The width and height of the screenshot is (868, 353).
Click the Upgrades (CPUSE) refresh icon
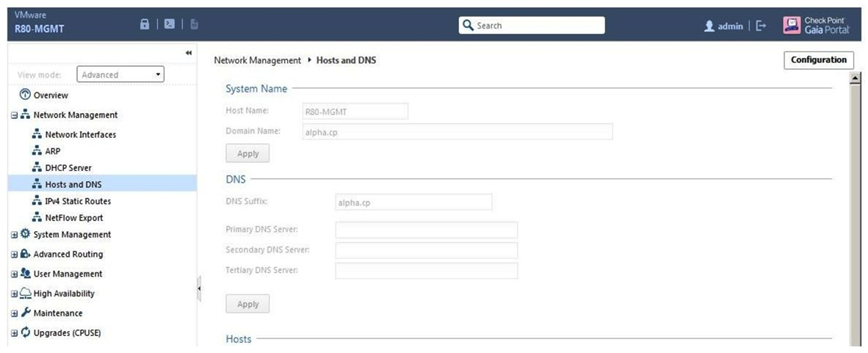(x=25, y=332)
